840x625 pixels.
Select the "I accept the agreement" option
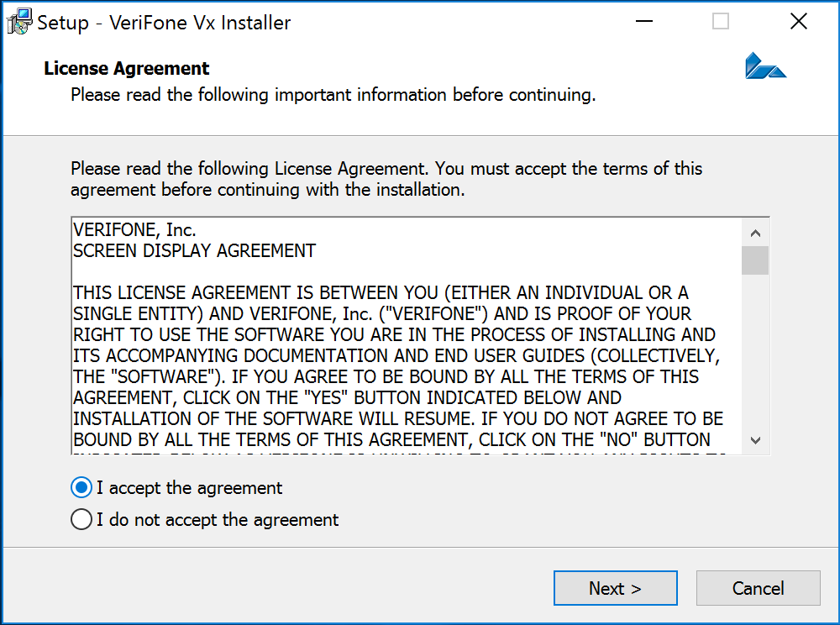coord(81,487)
